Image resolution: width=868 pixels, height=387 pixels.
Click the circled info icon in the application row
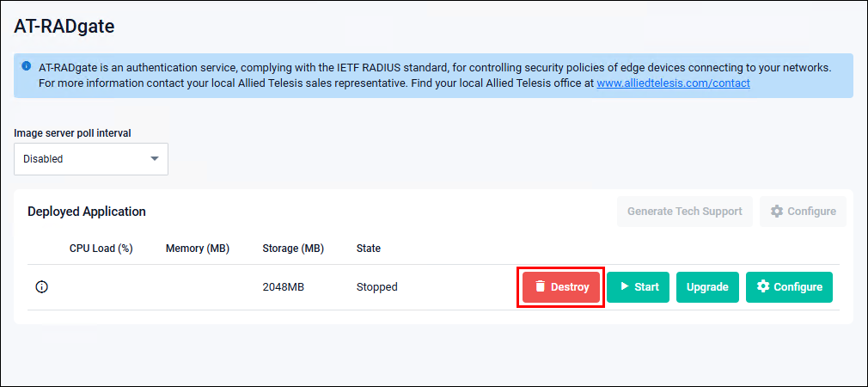41,287
